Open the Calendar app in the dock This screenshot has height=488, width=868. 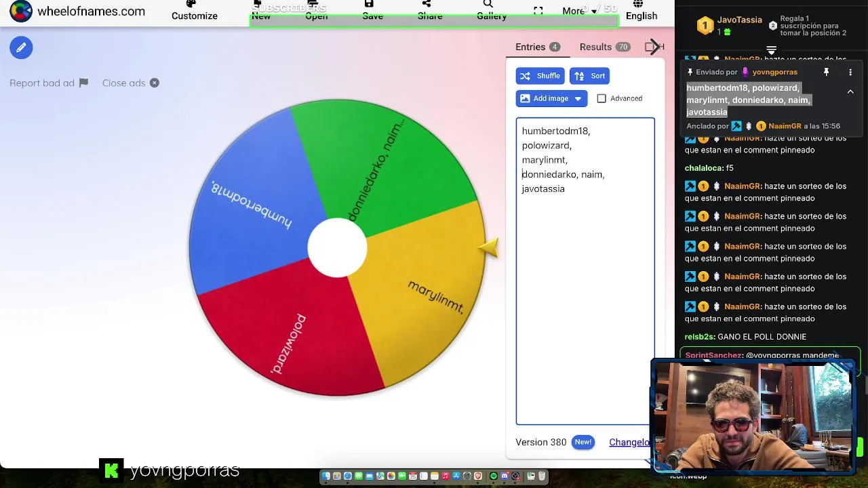pyautogui.click(x=413, y=476)
